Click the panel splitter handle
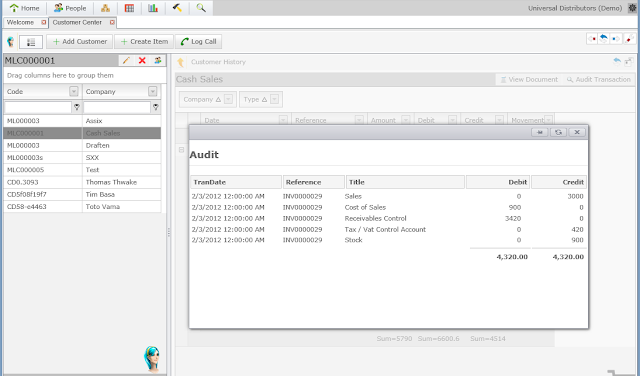Screen dimensions: 640x376 (x=169, y=233)
